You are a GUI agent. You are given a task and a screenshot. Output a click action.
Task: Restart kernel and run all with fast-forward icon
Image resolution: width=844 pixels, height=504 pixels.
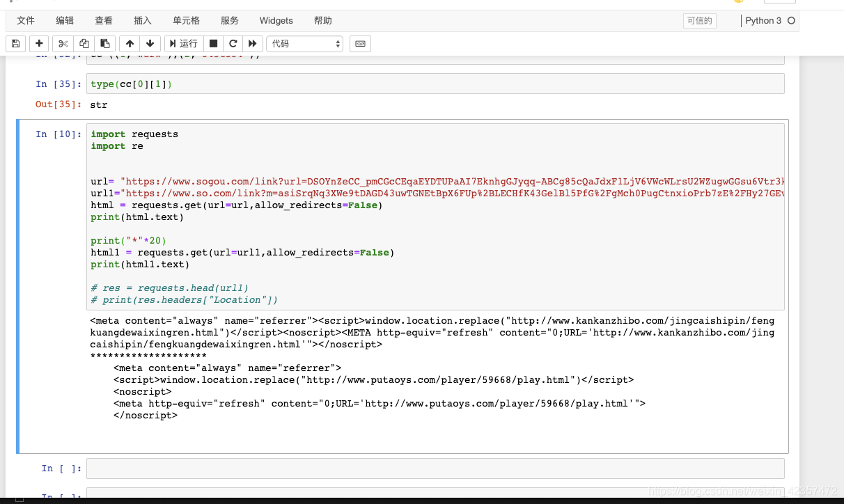click(253, 43)
